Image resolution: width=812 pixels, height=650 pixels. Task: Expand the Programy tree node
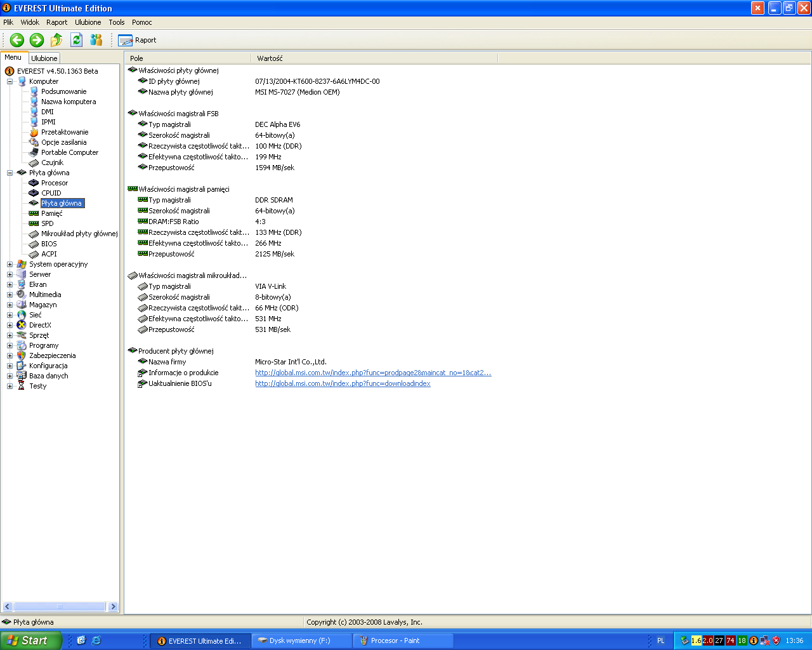10,345
